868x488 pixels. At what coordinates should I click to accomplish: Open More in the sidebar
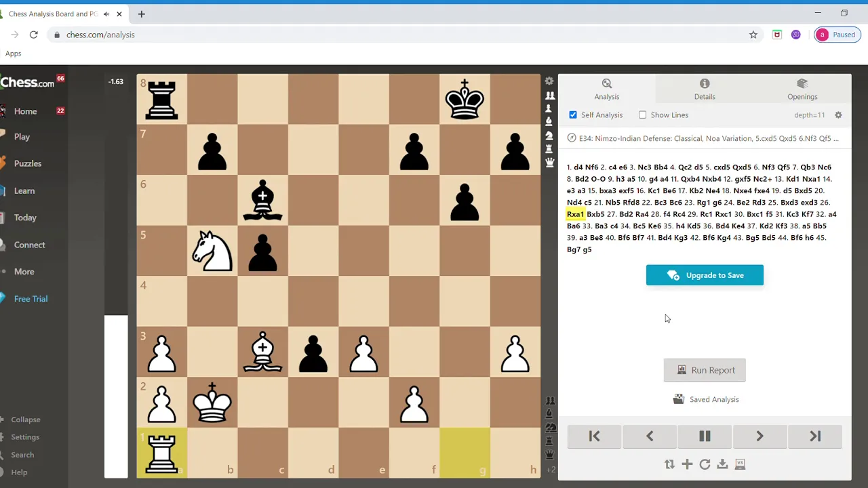point(24,271)
